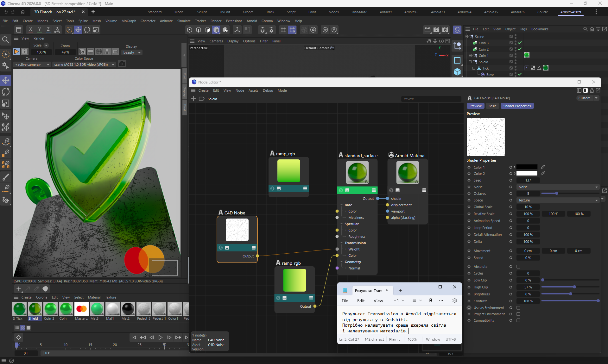Enable the Absolute checkbox
Screen dimensions: 608x364
pyautogui.click(x=518, y=267)
